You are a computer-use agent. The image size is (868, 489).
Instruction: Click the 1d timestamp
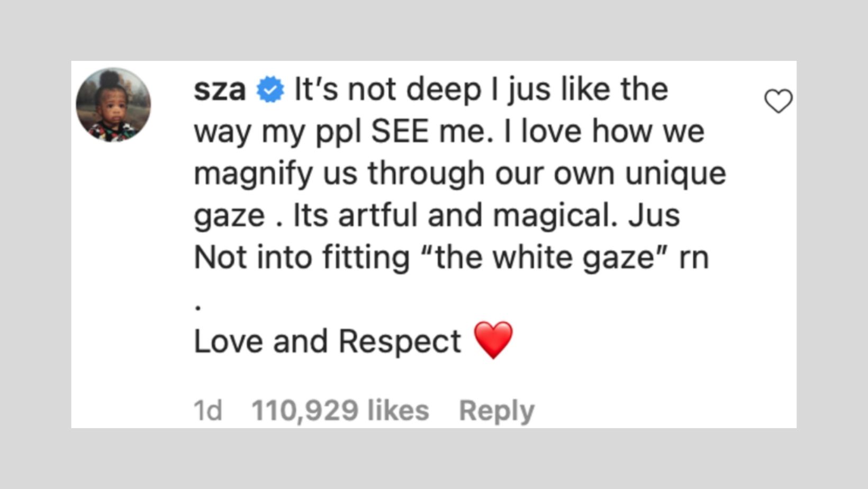coord(207,411)
